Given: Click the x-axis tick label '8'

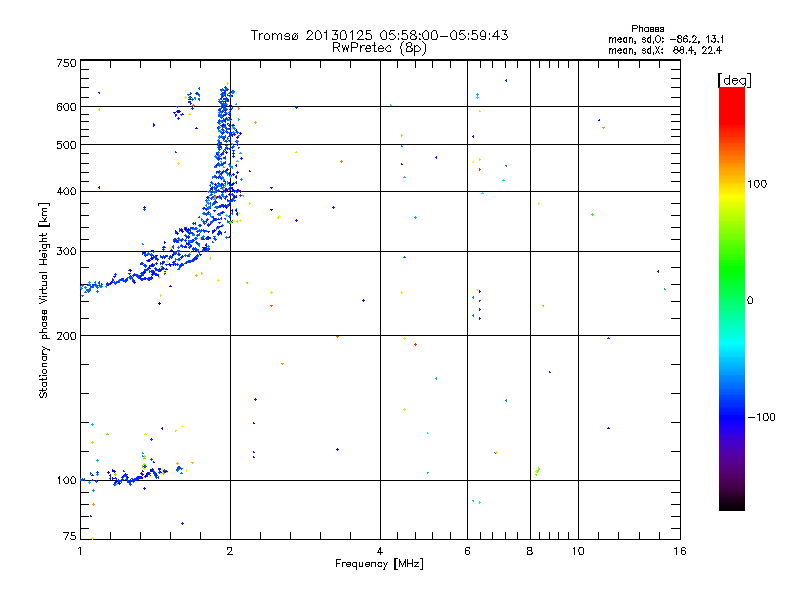Looking at the screenshot, I should [x=530, y=551].
